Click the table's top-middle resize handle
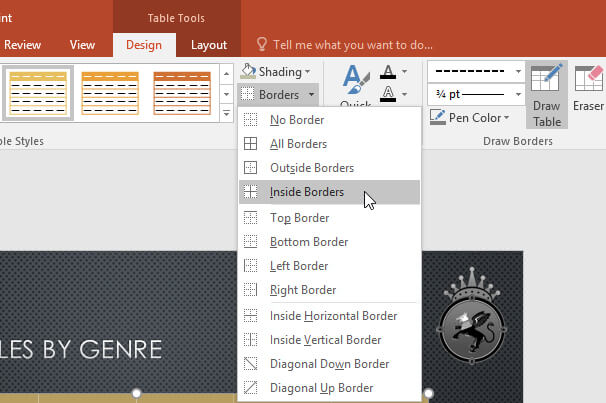 pyautogui.click(x=136, y=393)
